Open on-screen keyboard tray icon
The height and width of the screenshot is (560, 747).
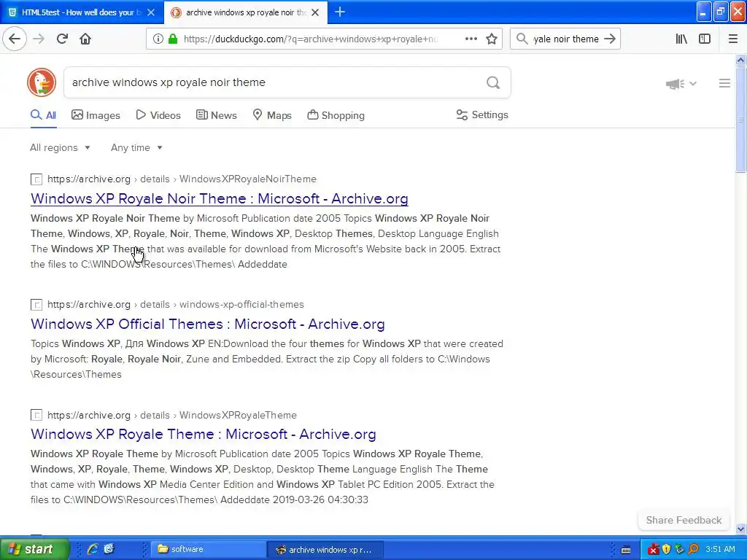(x=626, y=550)
